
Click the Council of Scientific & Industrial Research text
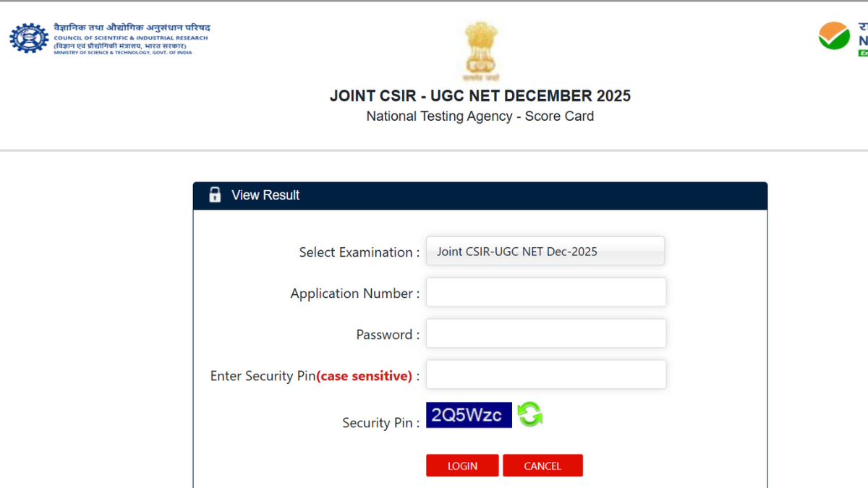coord(131,38)
